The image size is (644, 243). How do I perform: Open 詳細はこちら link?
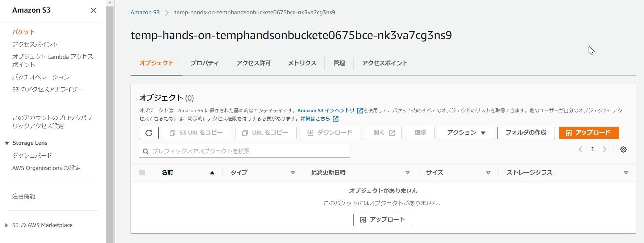[x=315, y=119]
